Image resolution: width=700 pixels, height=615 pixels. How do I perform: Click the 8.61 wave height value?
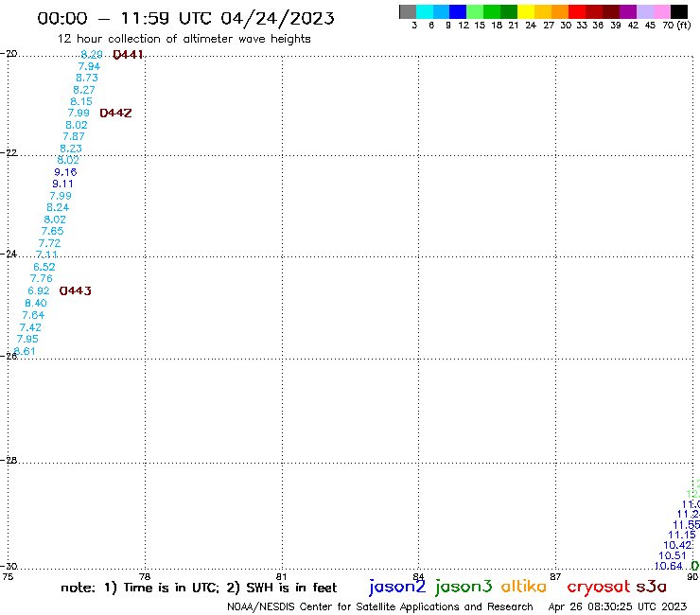pyautogui.click(x=25, y=351)
